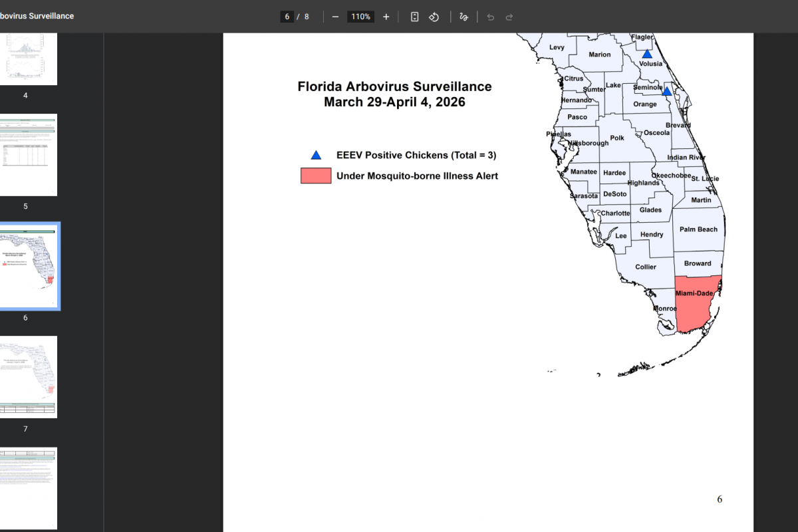798x532 pixels.
Task: Click the blue EEEV triangle legend icon
Action: pyautogui.click(x=316, y=156)
